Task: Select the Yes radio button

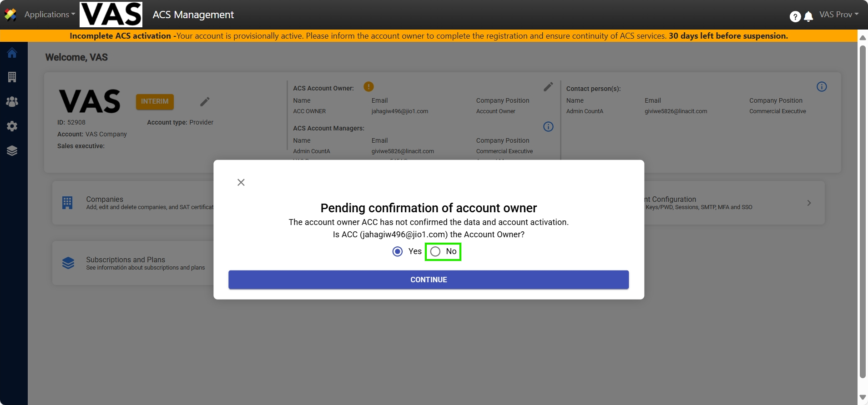Action: point(398,252)
